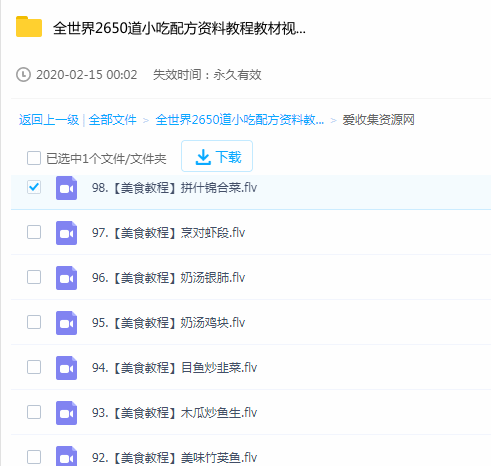Open the 全部文件 breadcrumb link

(x=113, y=120)
